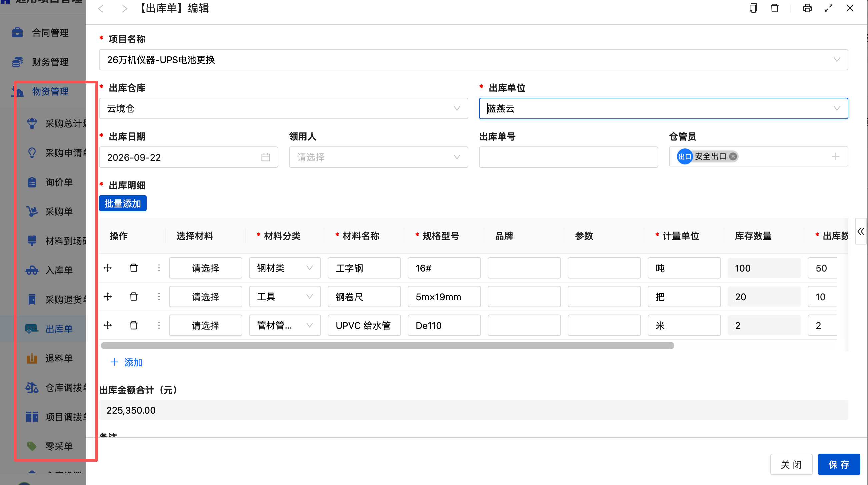The width and height of the screenshot is (868, 485).
Task: Collapse side panel with double chevron
Action: [861, 231]
